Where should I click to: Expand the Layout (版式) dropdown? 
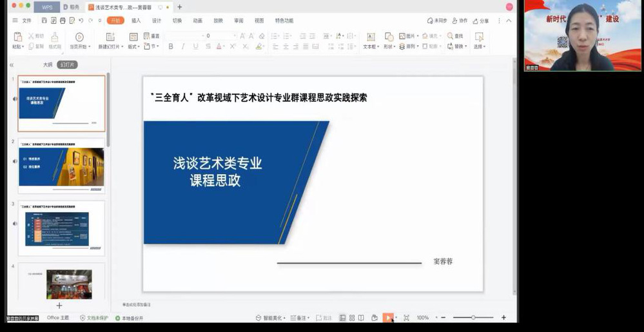point(133,46)
